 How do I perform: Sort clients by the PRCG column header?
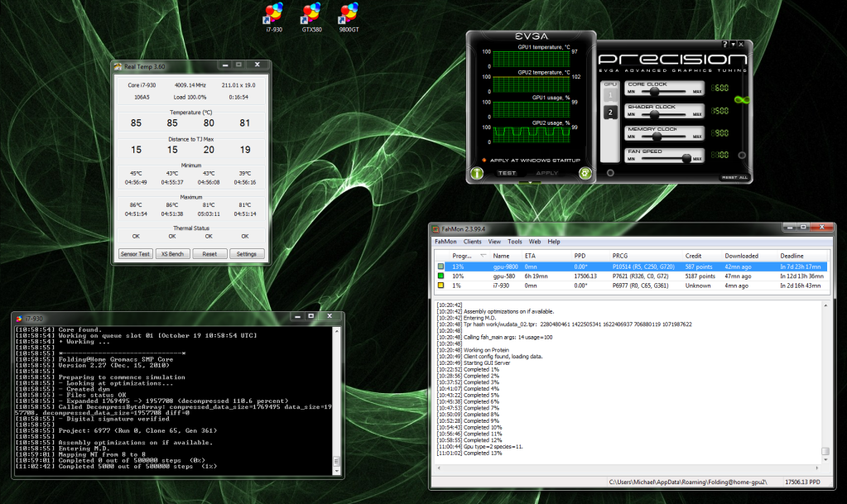(646, 256)
